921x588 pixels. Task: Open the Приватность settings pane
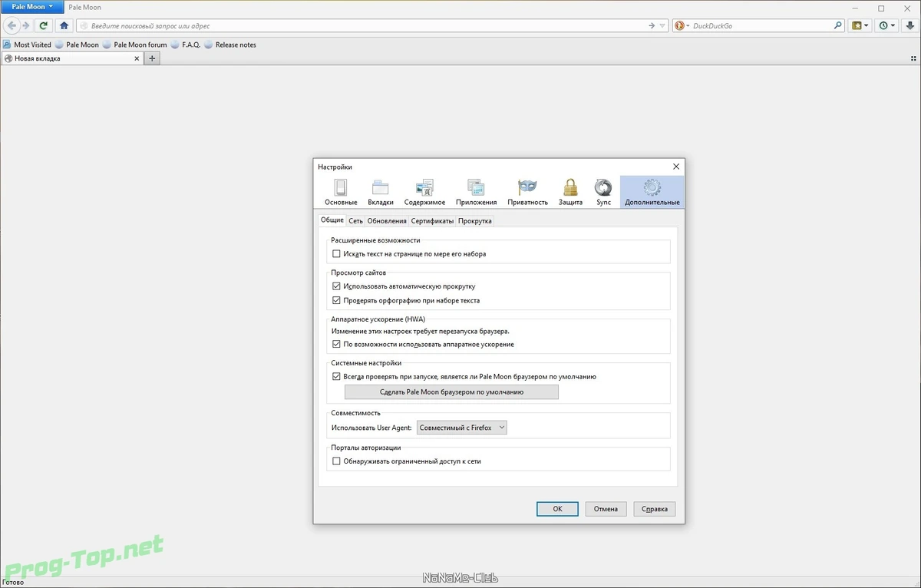pyautogui.click(x=527, y=193)
